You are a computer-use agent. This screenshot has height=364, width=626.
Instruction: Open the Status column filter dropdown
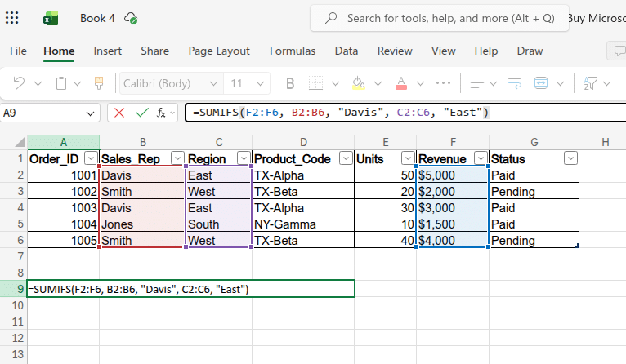tap(570, 158)
